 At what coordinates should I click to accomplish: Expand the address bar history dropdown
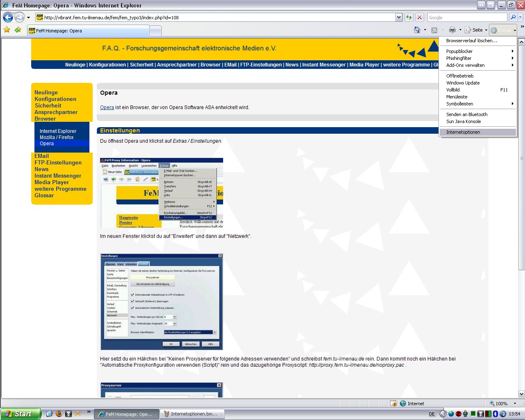coord(399,17)
